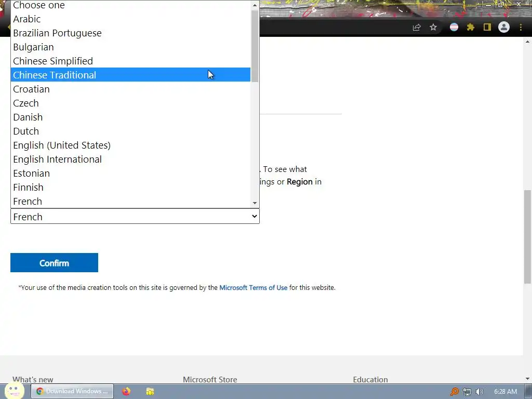Open the Microsoft Terms of Use link
Image resolution: width=532 pixels, height=399 pixels.
pyautogui.click(x=254, y=287)
